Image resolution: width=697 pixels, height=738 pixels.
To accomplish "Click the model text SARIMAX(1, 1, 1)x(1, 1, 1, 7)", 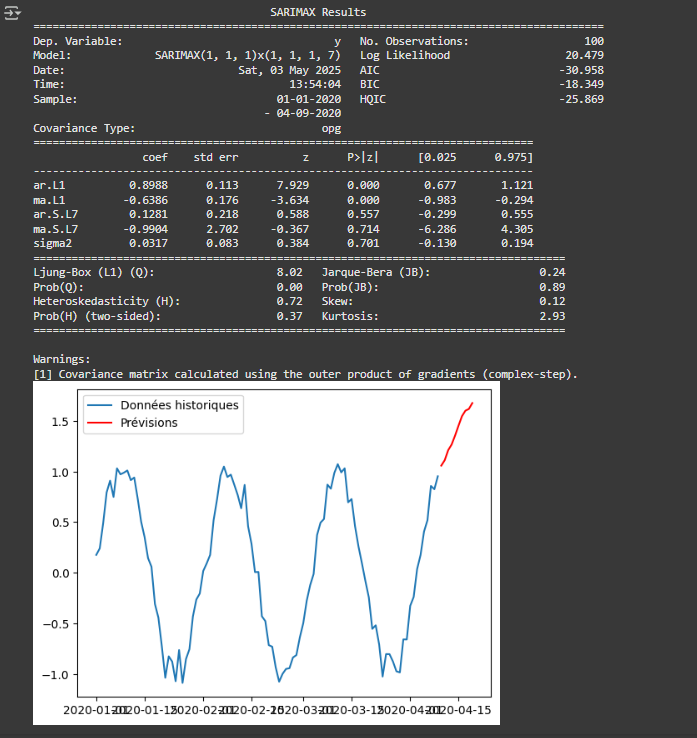I will (x=248, y=56).
